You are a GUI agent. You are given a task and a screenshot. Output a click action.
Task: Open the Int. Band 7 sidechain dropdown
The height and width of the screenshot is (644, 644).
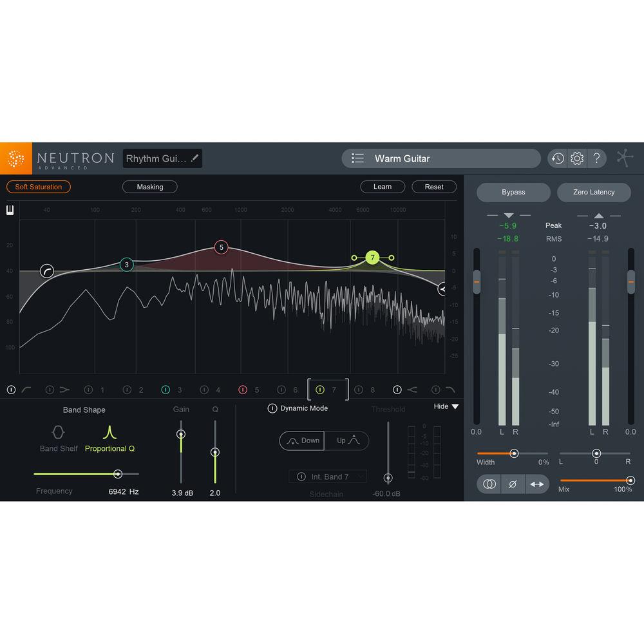pyautogui.click(x=328, y=476)
